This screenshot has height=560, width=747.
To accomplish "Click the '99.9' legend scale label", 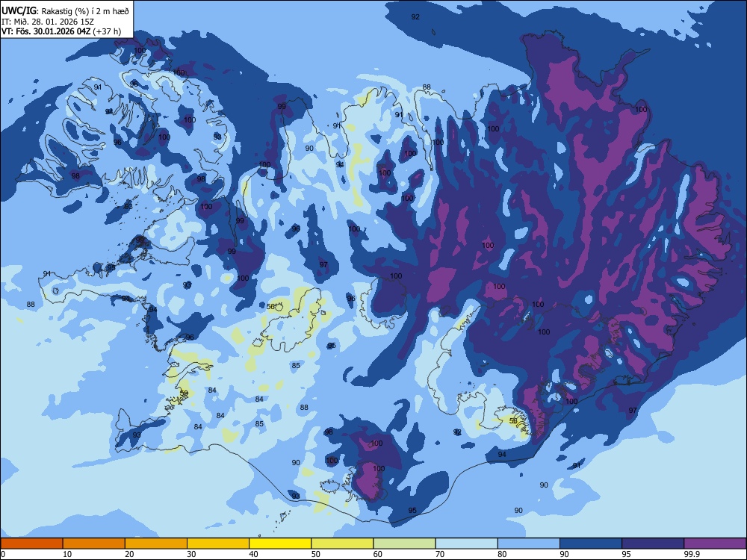I will [x=692, y=554].
